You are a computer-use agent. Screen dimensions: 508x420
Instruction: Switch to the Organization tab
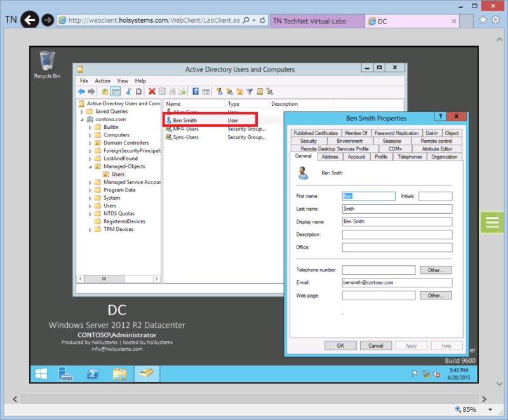[x=444, y=157]
